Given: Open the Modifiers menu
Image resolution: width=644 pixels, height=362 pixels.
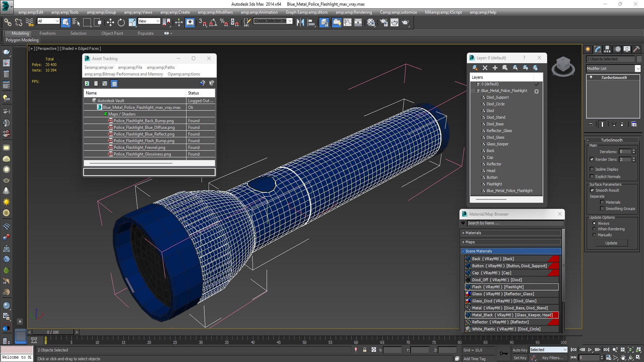Looking at the screenshot, I should pos(215,12).
